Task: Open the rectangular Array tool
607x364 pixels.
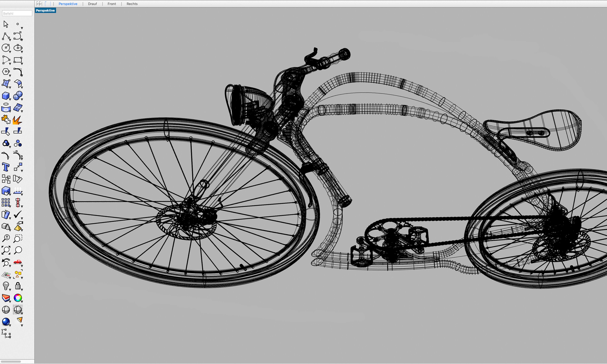Action: 6,203
